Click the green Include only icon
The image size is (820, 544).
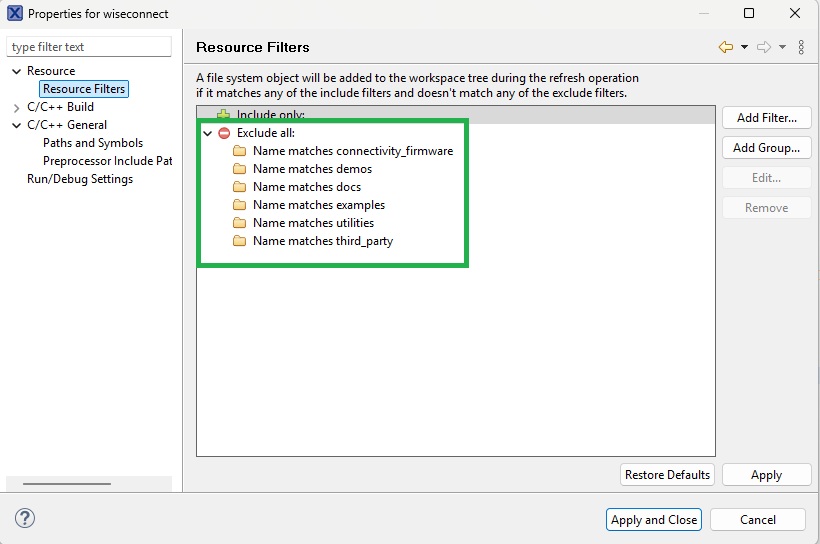[224, 115]
